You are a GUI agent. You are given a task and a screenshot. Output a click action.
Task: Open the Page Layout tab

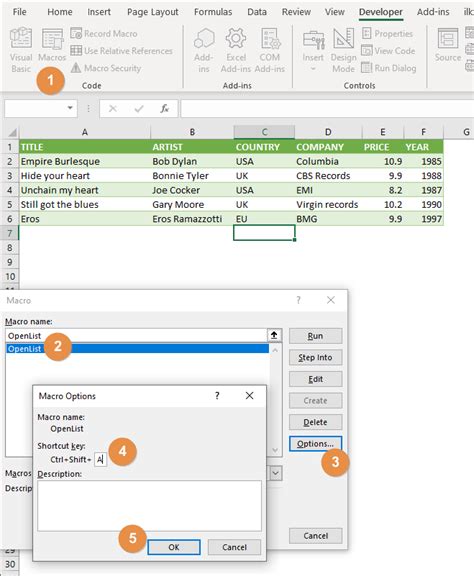pos(152,12)
